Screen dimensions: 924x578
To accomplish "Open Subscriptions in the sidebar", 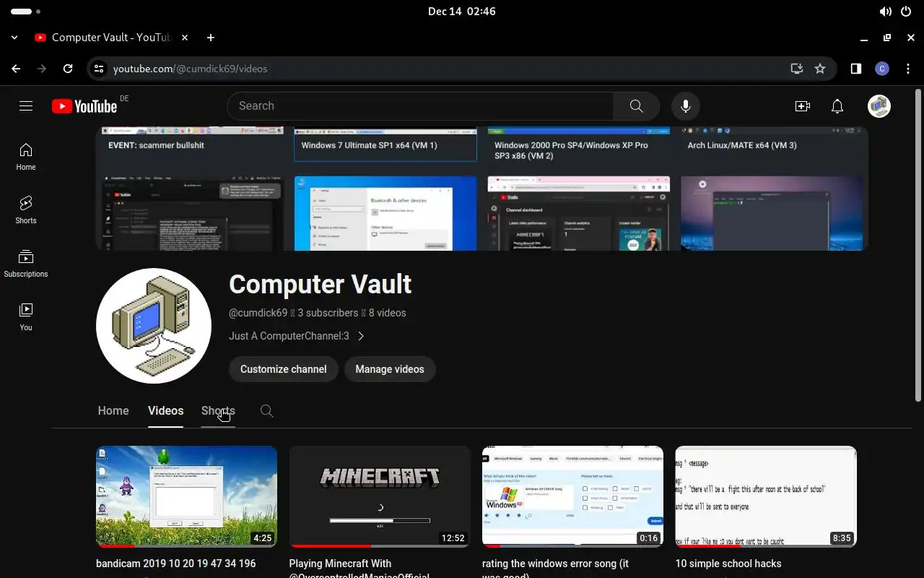I will click(x=26, y=263).
